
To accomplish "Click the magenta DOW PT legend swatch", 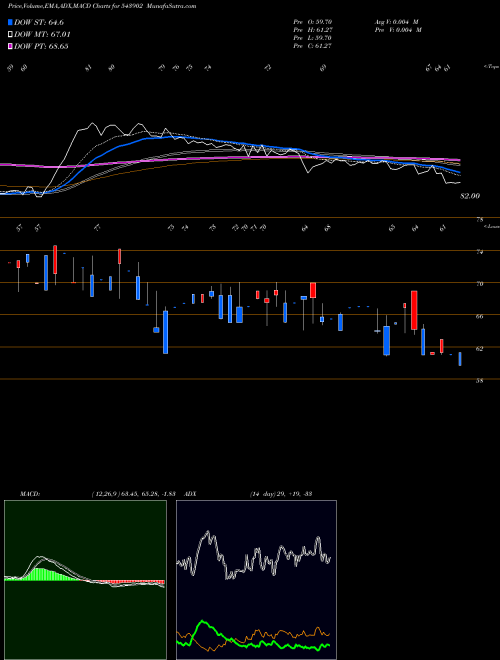I will [x=11, y=46].
